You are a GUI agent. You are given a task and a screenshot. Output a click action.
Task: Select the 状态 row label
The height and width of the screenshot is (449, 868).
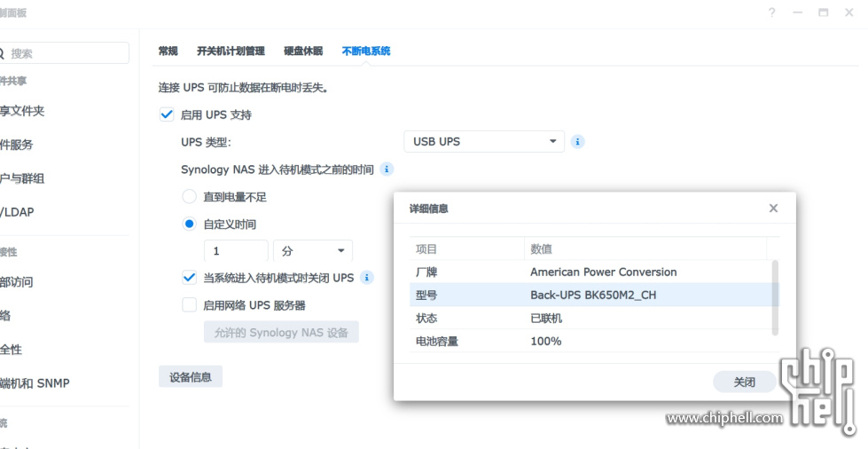point(426,319)
